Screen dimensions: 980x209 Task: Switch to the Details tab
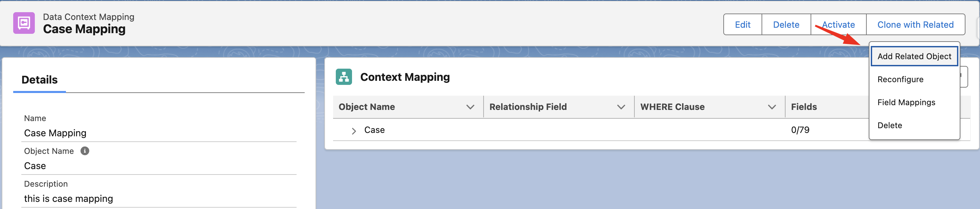pyautogui.click(x=40, y=80)
